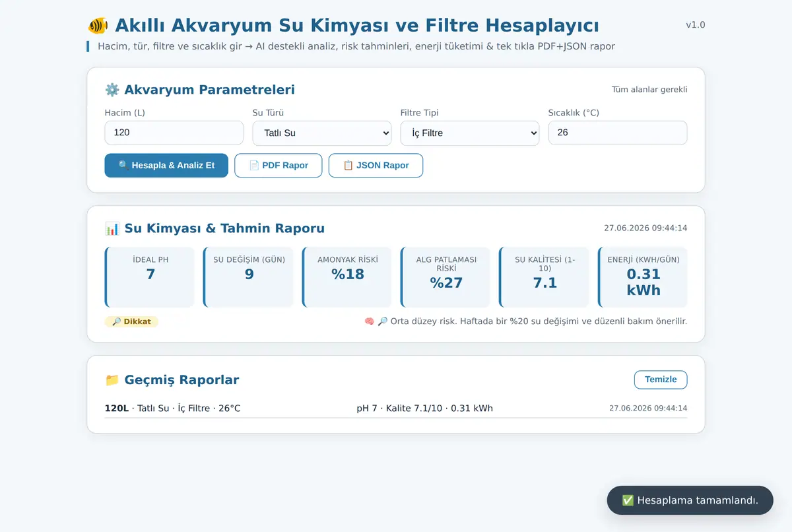Export the JSON Rapor
The image size is (792, 532).
tap(376, 166)
